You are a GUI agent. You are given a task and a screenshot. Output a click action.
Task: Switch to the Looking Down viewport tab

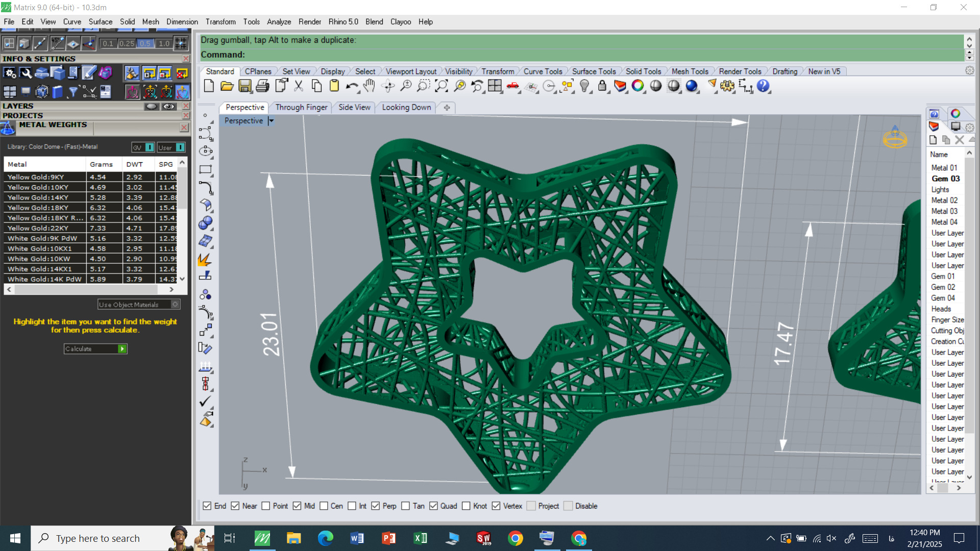click(406, 107)
